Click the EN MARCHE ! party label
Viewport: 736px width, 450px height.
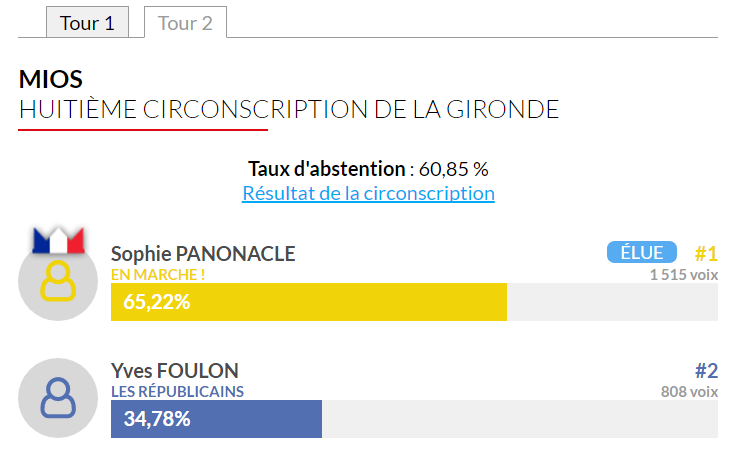(x=158, y=275)
